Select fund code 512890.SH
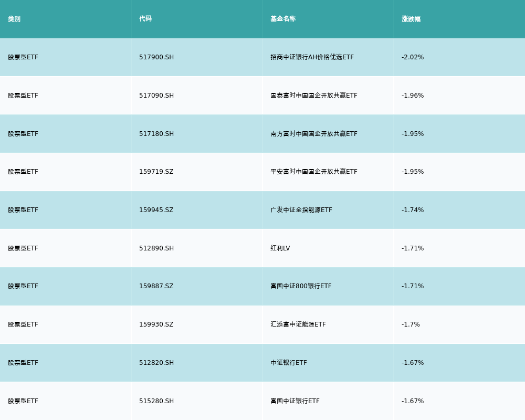 [x=156, y=248]
